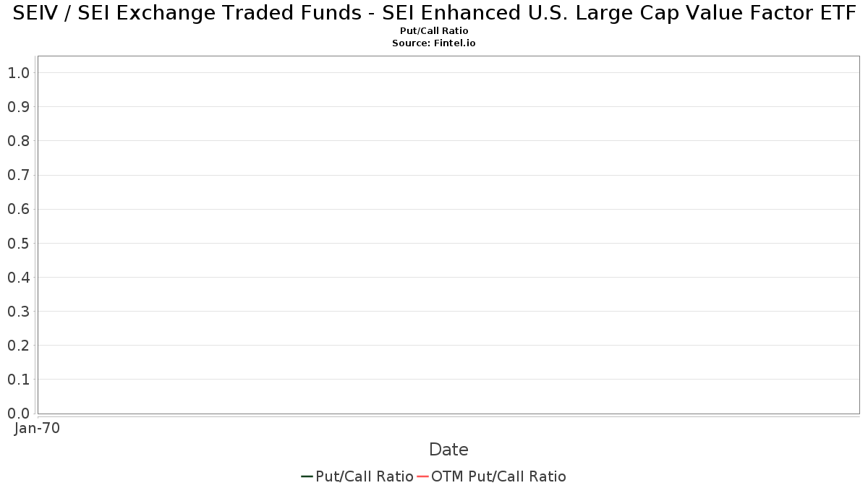Click the SEIV chart main title
Viewport: 868px width, 488px height.
(434, 13)
